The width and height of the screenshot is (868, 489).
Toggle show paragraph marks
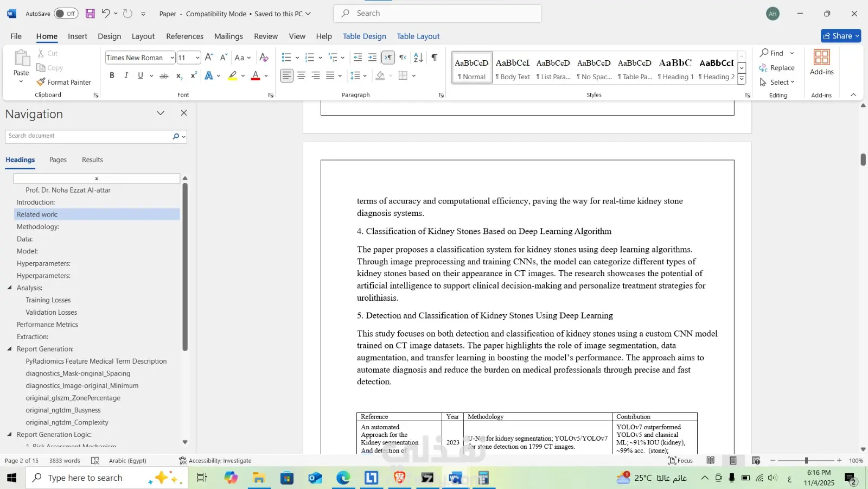point(435,58)
